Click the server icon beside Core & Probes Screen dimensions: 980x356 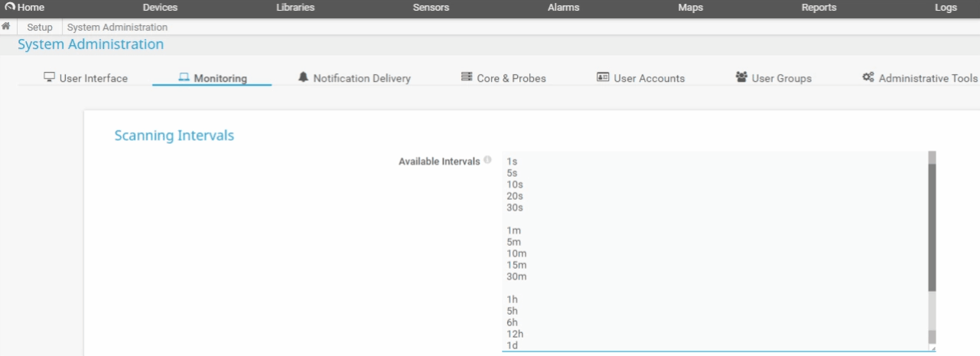tap(467, 77)
